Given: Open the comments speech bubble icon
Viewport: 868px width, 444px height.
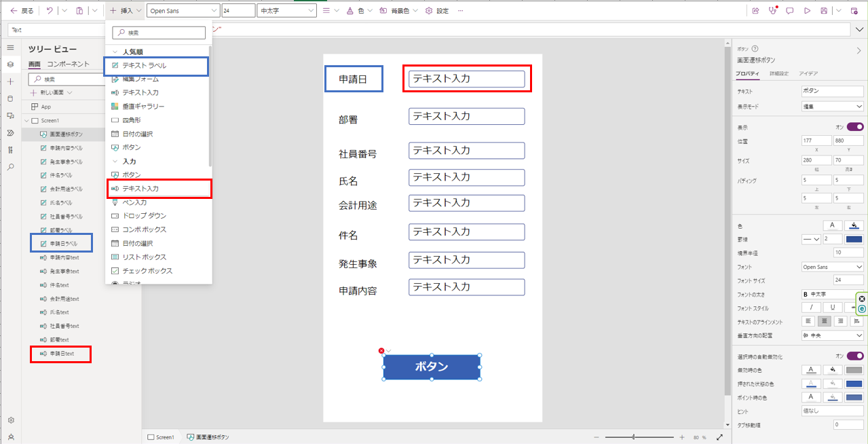Looking at the screenshot, I should click(x=789, y=11).
